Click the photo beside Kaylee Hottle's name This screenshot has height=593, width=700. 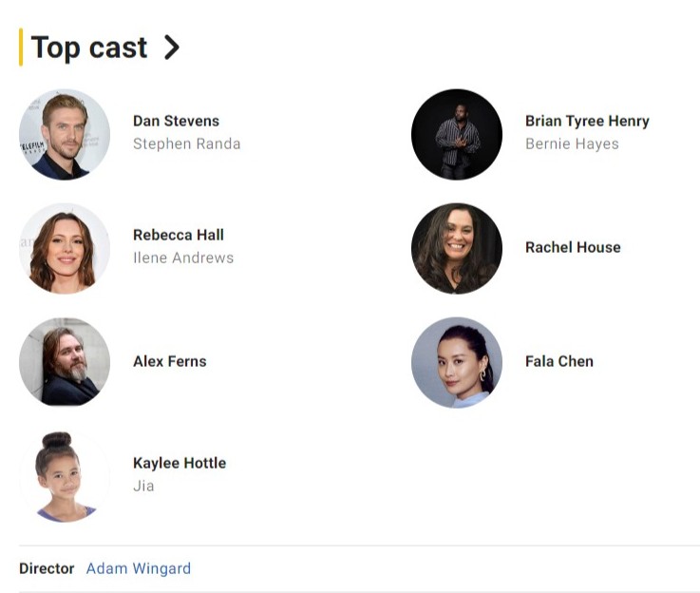coord(65,476)
